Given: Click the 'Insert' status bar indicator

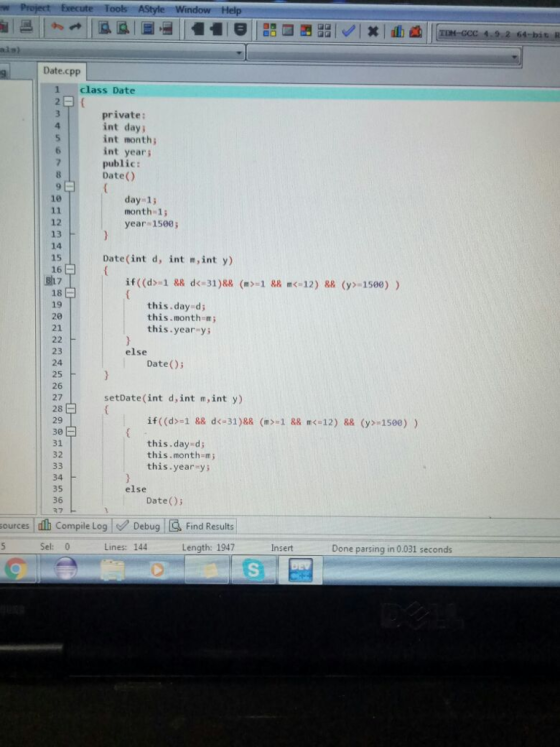Looking at the screenshot, I should coord(282,548).
